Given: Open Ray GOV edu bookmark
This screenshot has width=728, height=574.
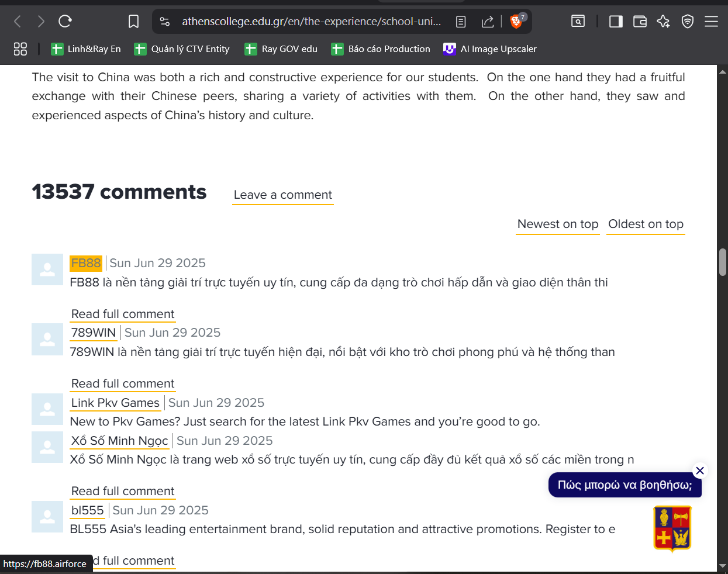Looking at the screenshot, I should [x=281, y=49].
